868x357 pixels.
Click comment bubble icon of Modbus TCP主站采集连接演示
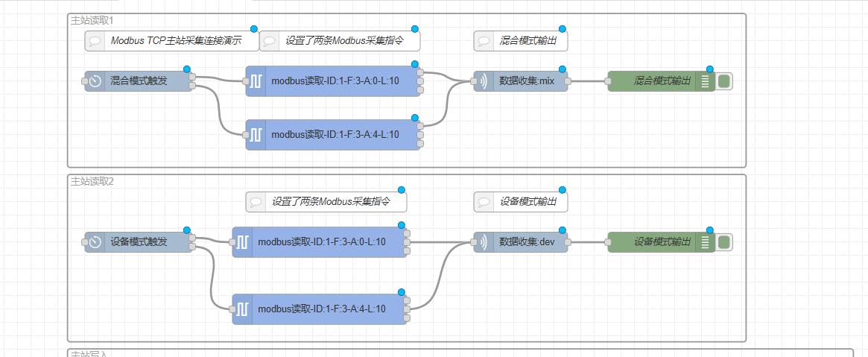coord(95,41)
